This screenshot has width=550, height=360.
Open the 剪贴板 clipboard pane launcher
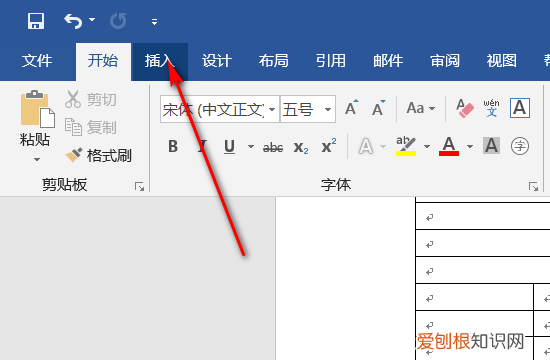pyautogui.click(x=140, y=186)
